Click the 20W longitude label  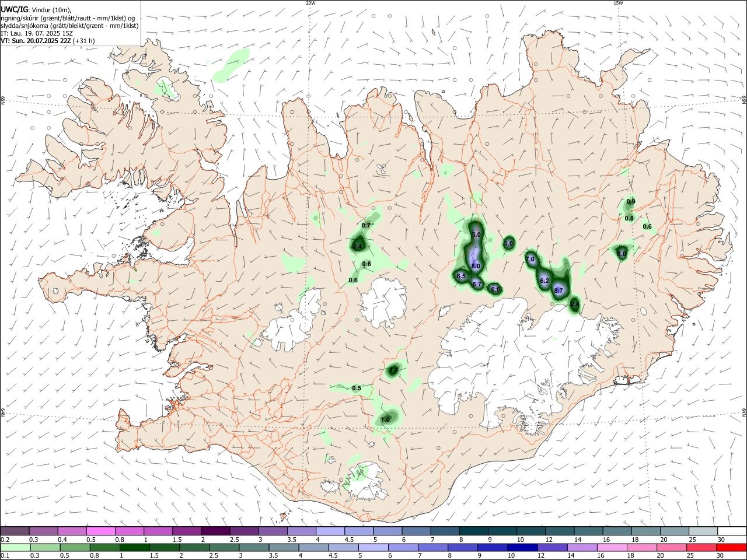(x=310, y=3)
